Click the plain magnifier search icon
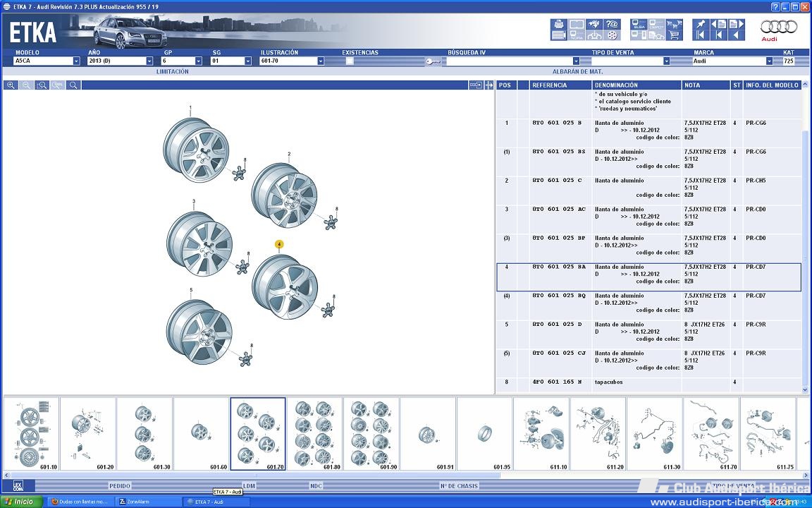Screen dimensions: 812x508 73,85
